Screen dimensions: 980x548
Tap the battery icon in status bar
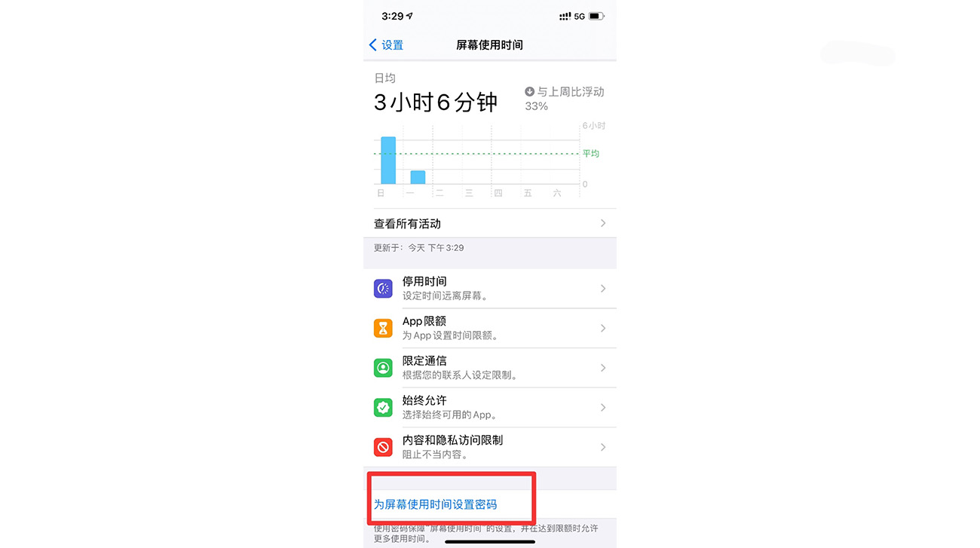596,16
